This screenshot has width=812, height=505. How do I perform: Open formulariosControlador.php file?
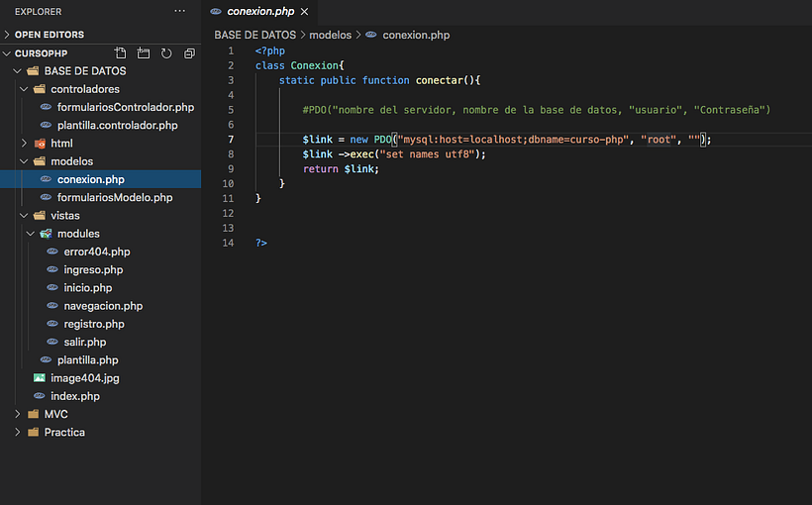(100, 107)
